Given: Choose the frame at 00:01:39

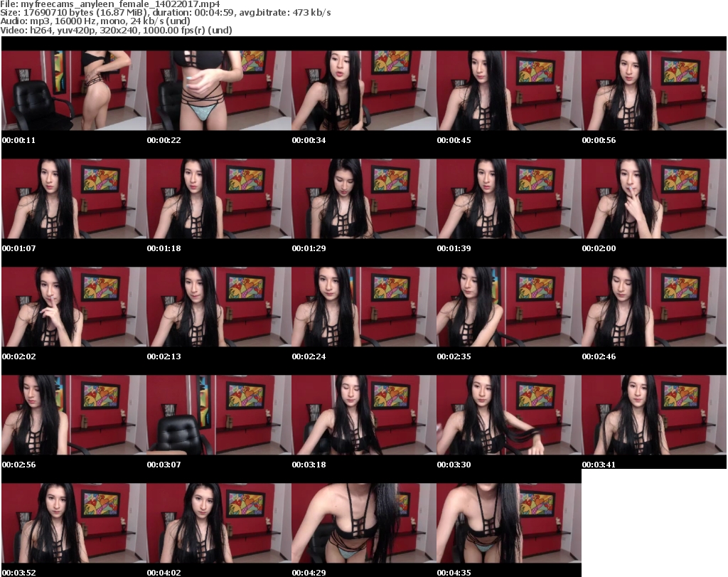Looking at the screenshot, I should coord(509,198).
